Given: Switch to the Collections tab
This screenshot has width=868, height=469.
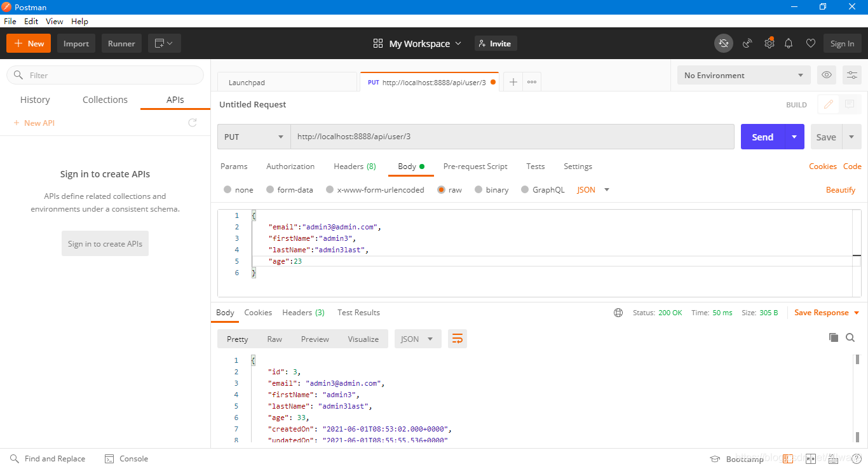Looking at the screenshot, I should tap(105, 100).
